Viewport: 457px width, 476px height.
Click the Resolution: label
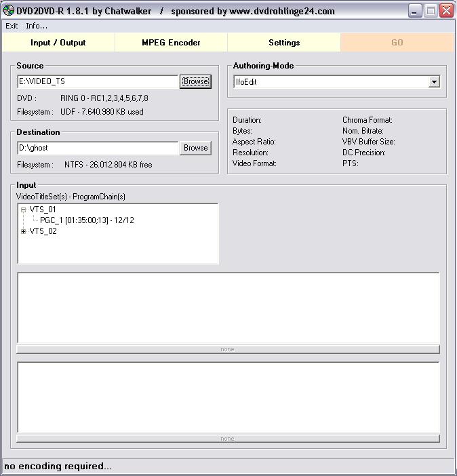tap(250, 153)
